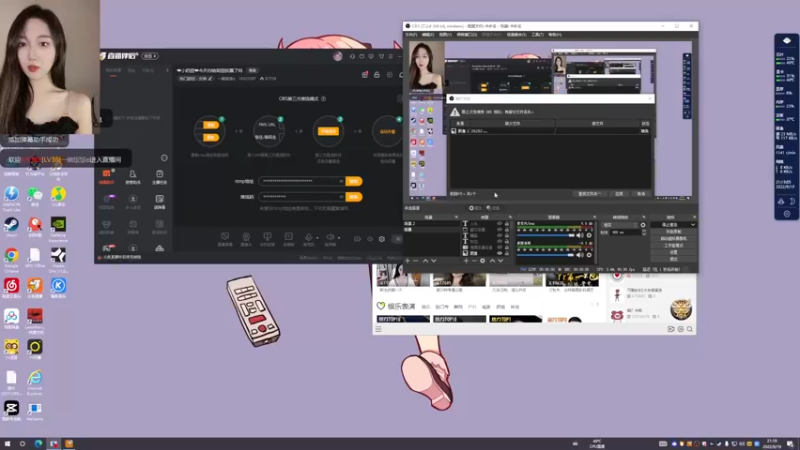
Task: Add a new scene in OBS scenes panel
Action: [x=408, y=261]
